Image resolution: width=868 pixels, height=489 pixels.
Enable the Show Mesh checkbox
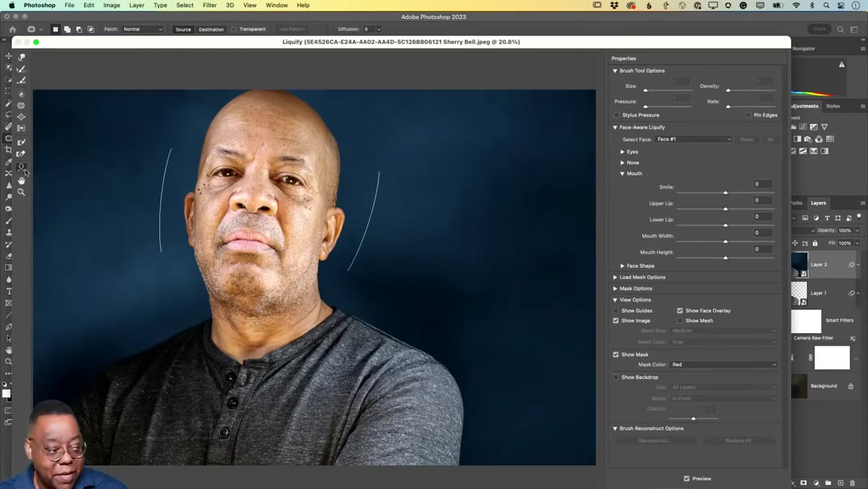tap(680, 320)
